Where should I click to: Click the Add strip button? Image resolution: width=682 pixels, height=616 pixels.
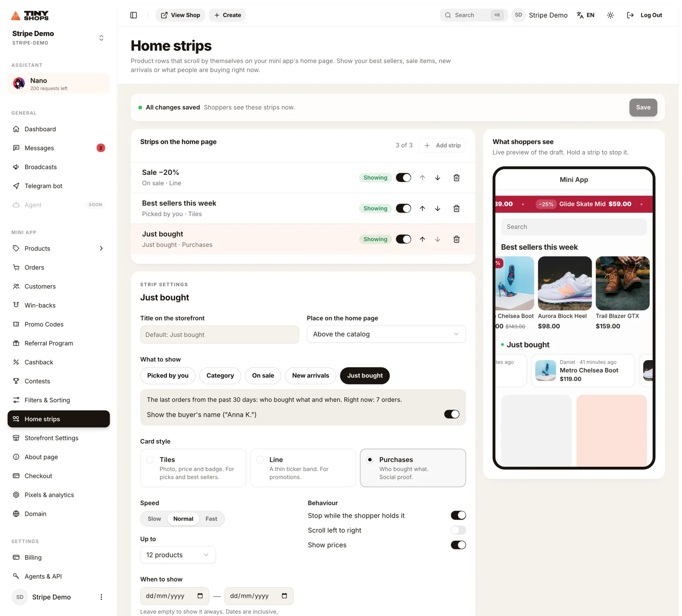tap(442, 146)
